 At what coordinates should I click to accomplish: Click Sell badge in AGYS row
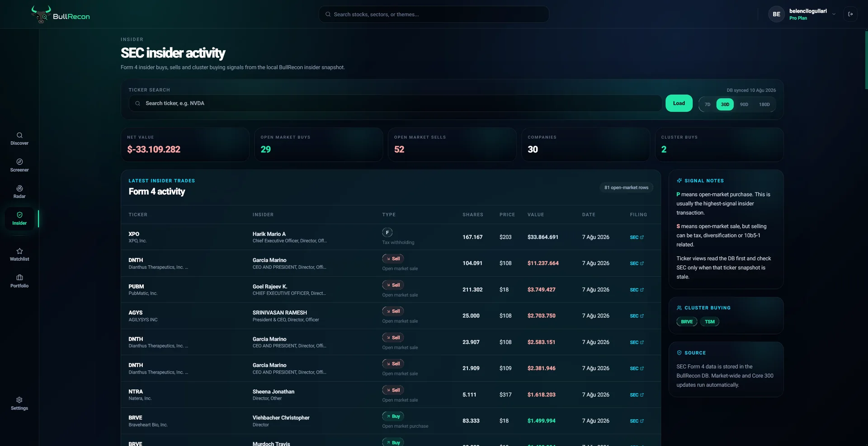(393, 311)
